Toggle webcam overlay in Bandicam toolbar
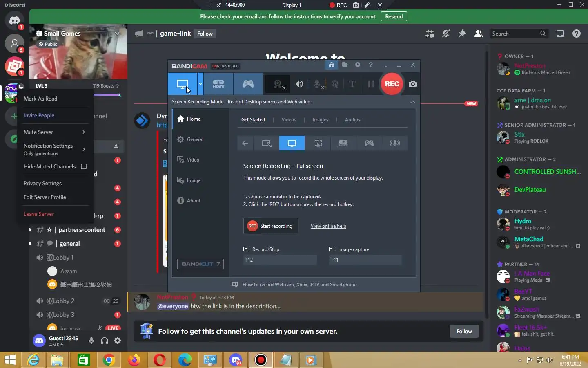 coord(278,84)
